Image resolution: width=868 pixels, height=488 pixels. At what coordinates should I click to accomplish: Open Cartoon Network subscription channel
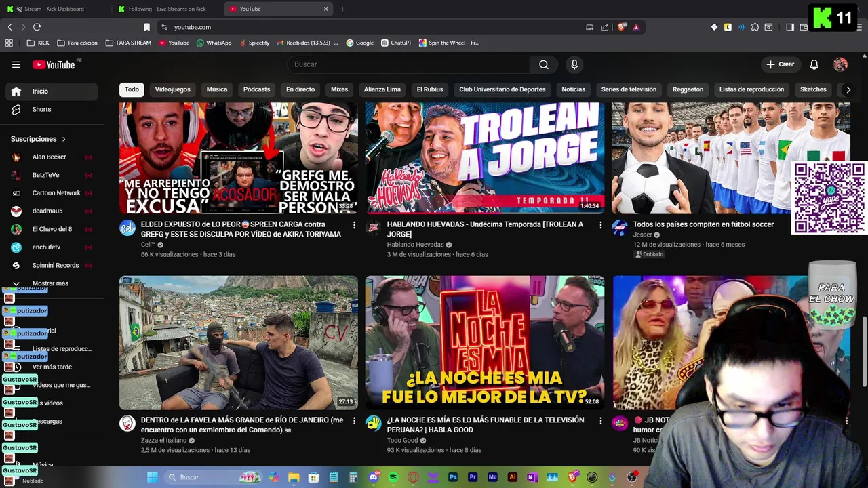52,193
